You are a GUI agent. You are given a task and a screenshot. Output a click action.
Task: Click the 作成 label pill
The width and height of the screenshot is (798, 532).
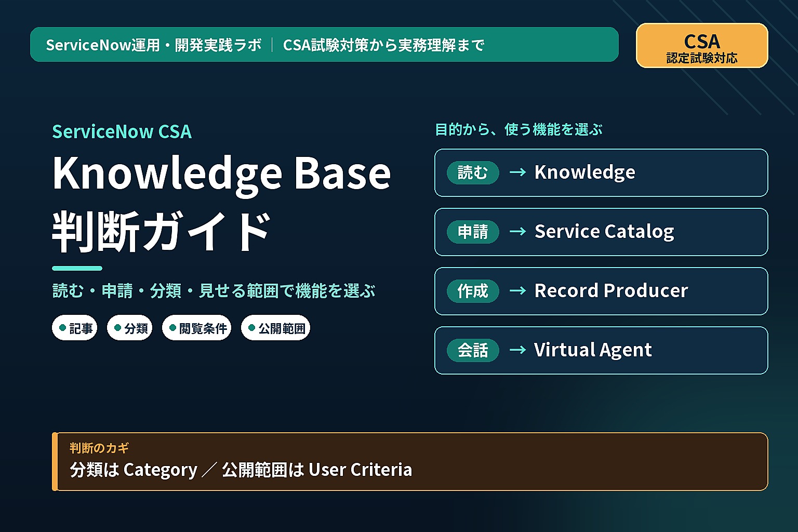[473, 291]
